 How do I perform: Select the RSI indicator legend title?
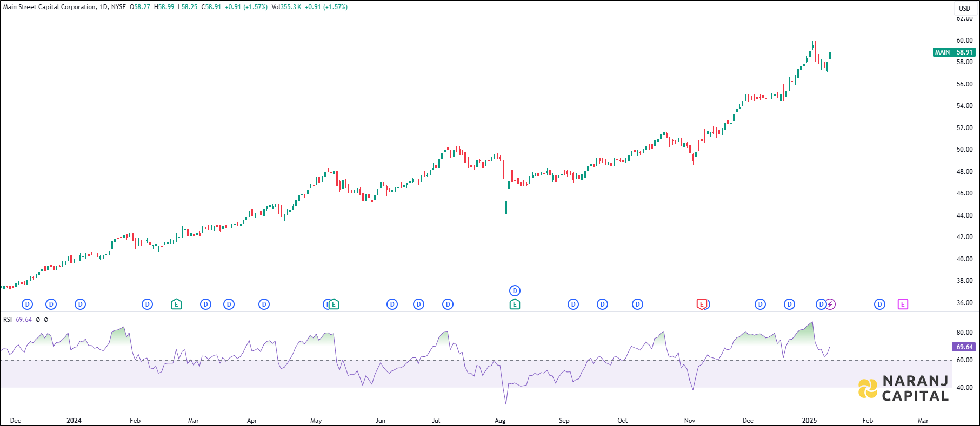click(x=8, y=320)
